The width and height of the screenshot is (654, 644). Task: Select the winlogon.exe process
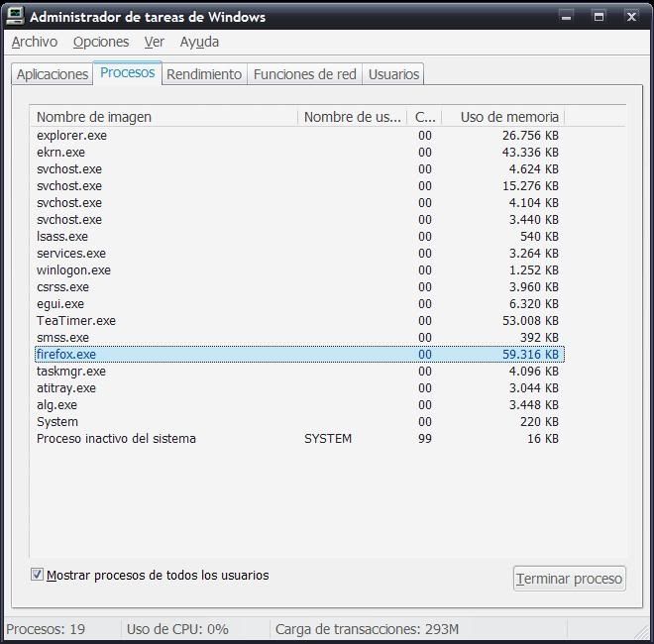tap(299, 270)
